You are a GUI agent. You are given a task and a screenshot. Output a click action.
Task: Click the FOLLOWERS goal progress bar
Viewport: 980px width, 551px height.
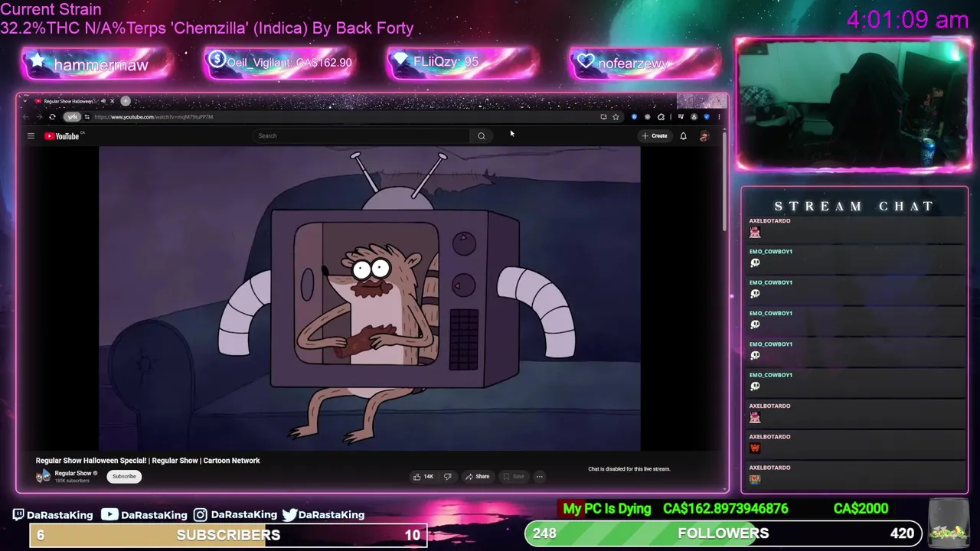click(723, 533)
